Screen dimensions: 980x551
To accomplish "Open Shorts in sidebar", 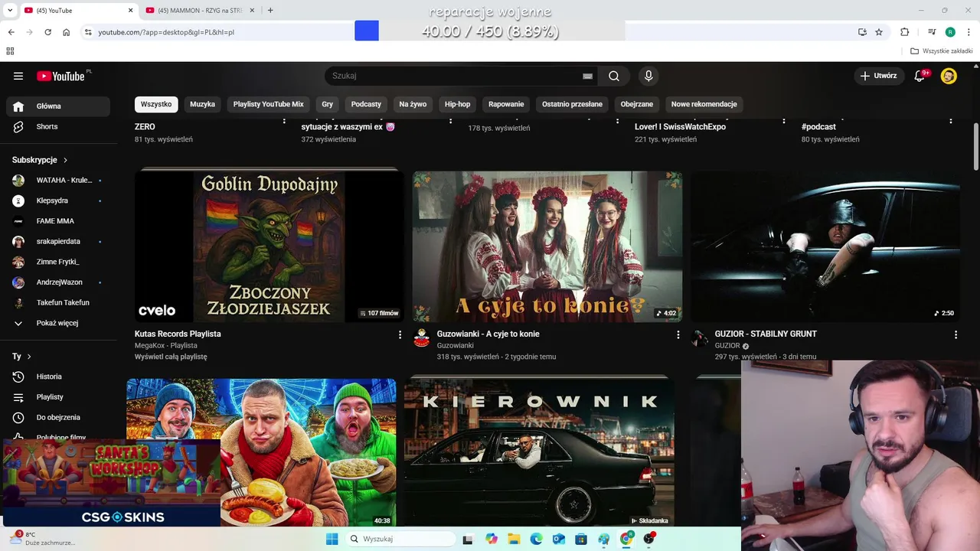I will (58, 126).
